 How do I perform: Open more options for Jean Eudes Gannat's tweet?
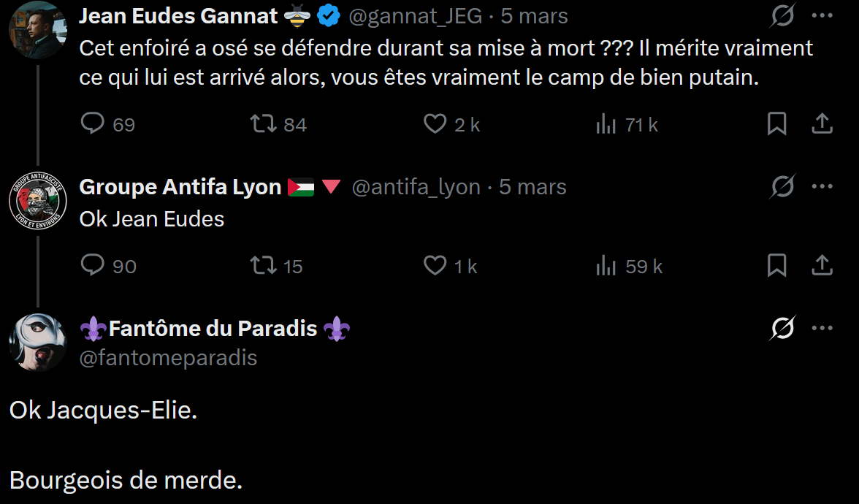(822, 16)
